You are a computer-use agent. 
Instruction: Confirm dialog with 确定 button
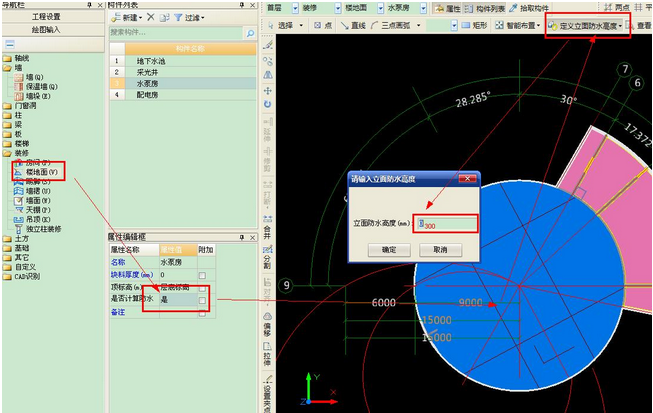(x=389, y=250)
